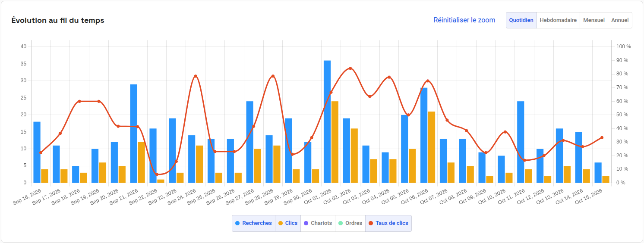
Task: Click the Oct 06, 2026 blue Recherches bar
Action: (424, 135)
